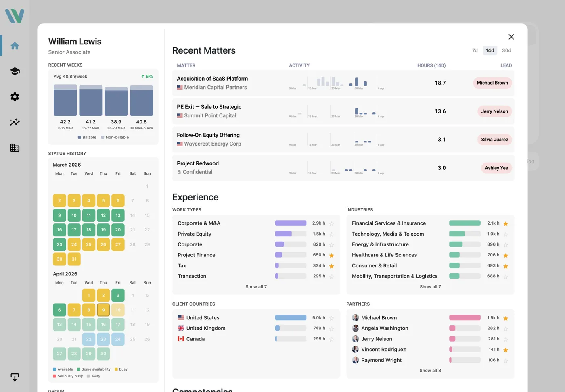The image size is (565, 392).
Task: Open lead Michael Brown chip
Action: click(492, 83)
